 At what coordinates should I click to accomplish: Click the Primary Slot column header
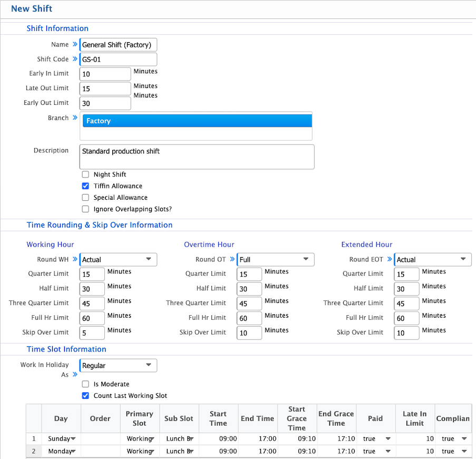pyautogui.click(x=140, y=418)
